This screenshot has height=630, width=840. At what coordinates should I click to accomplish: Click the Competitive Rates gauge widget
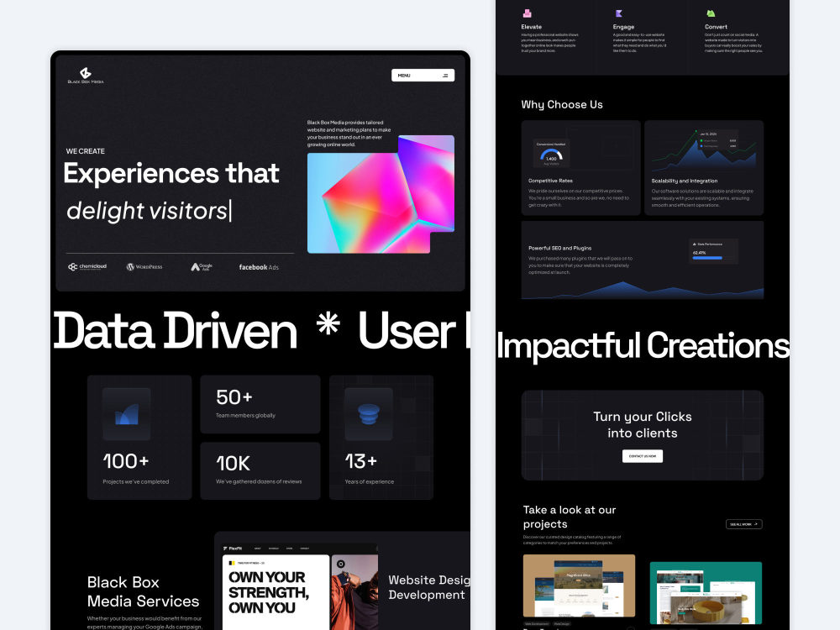click(551, 155)
